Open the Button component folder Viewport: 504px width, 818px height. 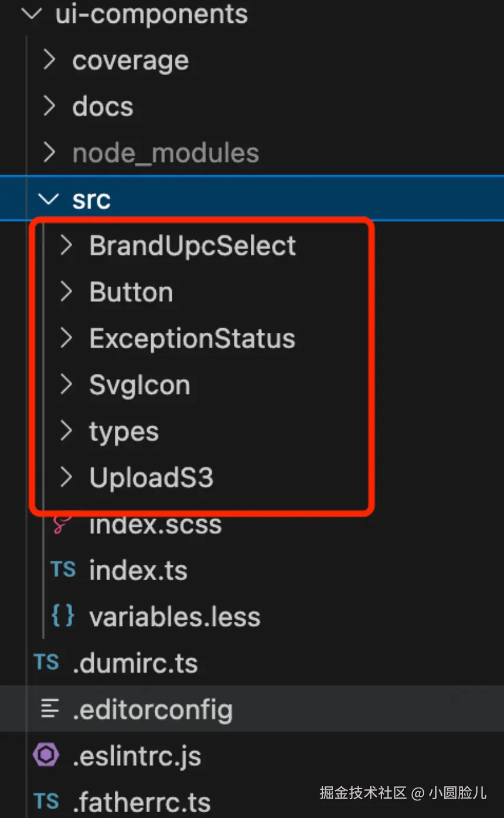tap(131, 292)
